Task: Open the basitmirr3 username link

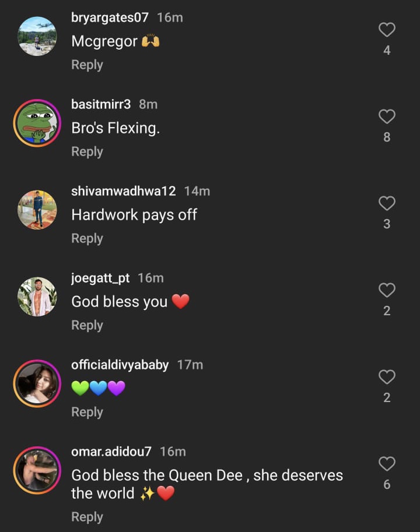Action: (x=101, y=104)
